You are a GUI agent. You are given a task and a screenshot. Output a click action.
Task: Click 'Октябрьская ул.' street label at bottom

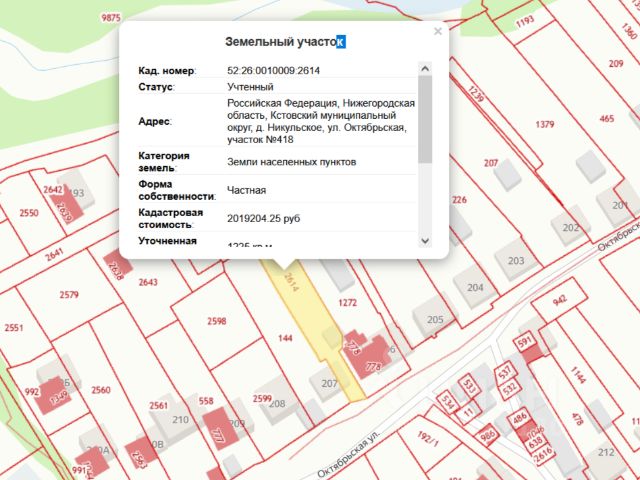(348, 454)
